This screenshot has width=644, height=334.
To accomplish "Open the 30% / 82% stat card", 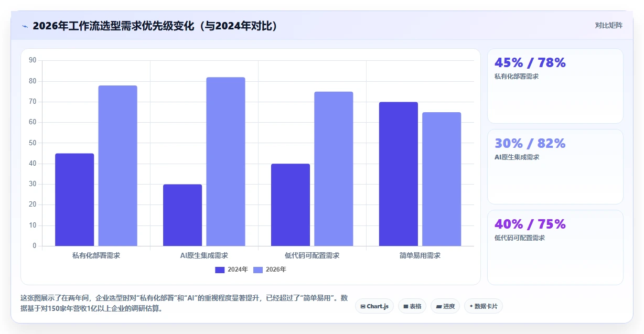I will tap(555, 167).
